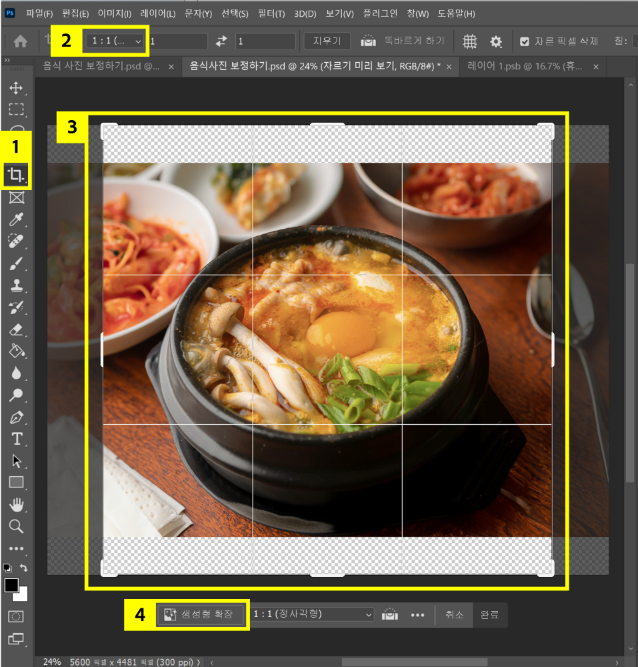Click the 생성형 확장 generative expand button
638x667 pixels.
pos(201,614)
